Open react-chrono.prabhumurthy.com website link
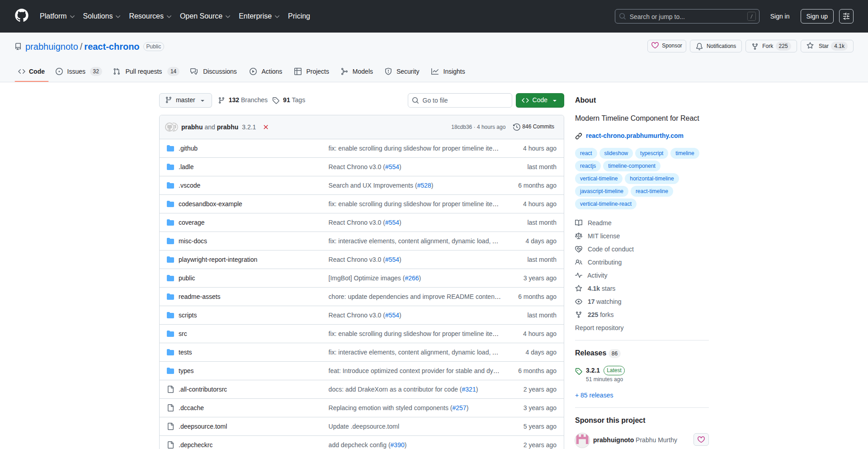The image size is (868, 449). [x=634, y=136]
